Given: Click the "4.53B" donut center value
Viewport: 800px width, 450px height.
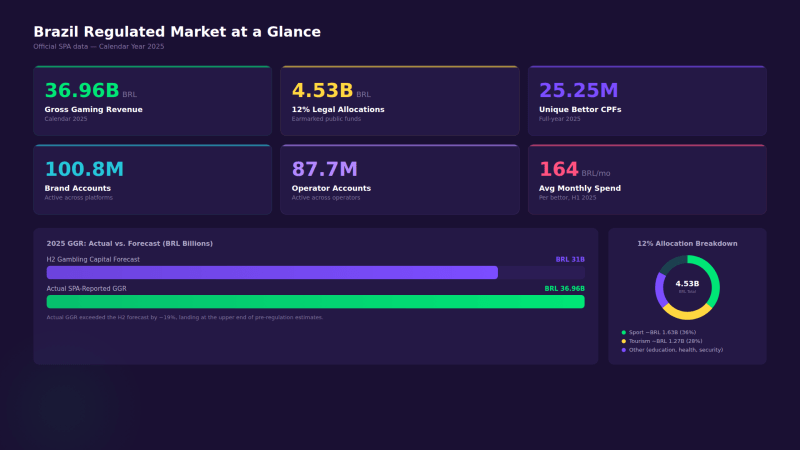Looking at the screenshot, I should [x=687, y=284].
